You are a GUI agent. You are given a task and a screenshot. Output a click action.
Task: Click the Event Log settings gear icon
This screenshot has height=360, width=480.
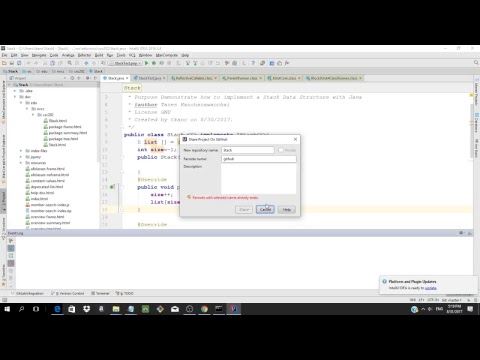click(462, 233)
